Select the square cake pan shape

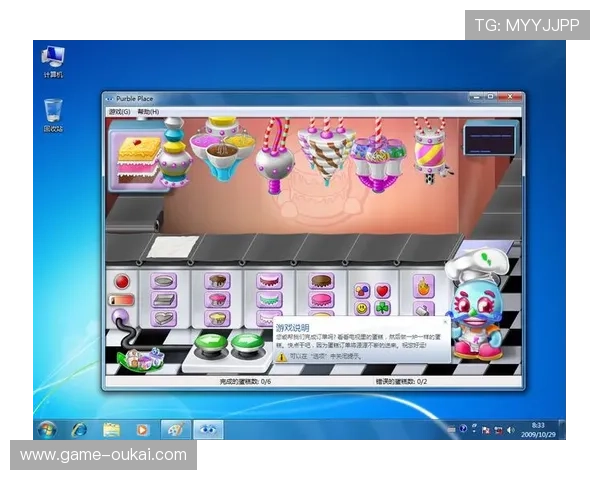pos(164,299)
